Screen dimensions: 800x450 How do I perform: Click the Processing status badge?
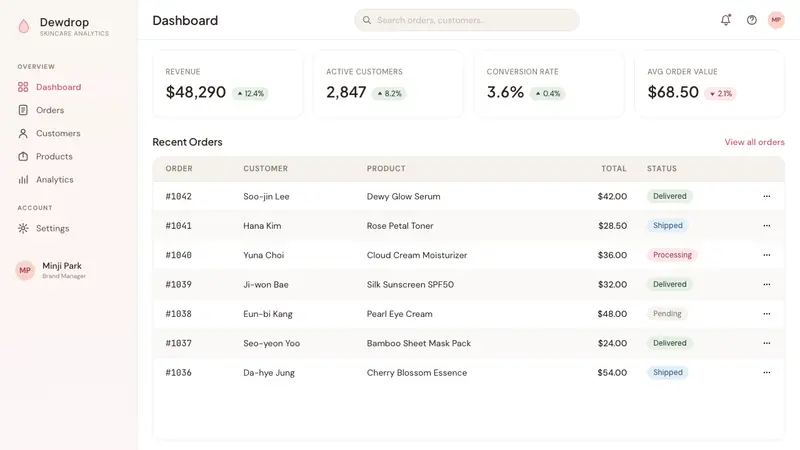672,255
